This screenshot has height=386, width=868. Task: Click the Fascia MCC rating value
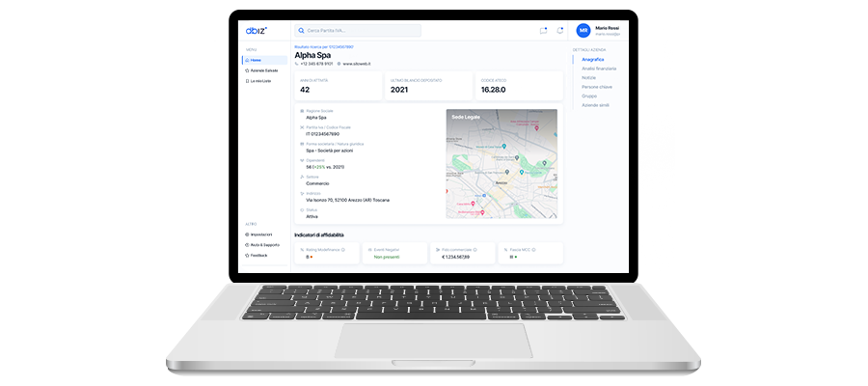(x=513, y=257)
